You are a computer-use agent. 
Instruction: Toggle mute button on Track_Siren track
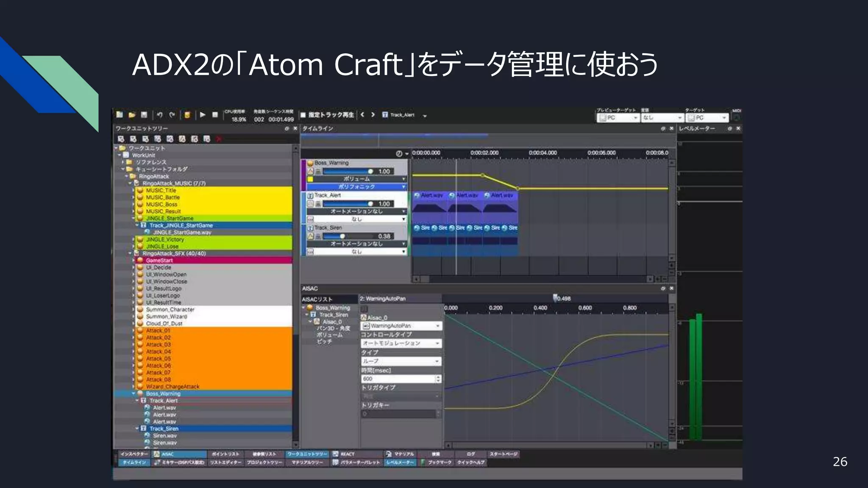[x=318, y=236]
